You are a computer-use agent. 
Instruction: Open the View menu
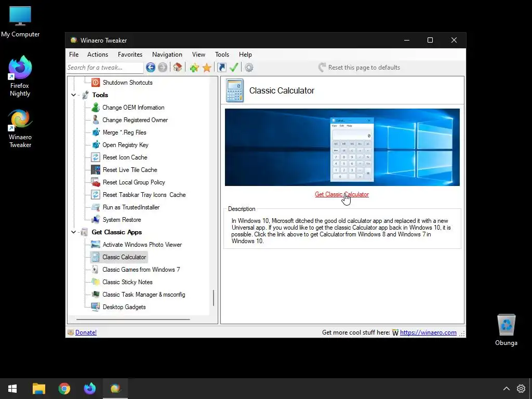[x=198, y=54]
